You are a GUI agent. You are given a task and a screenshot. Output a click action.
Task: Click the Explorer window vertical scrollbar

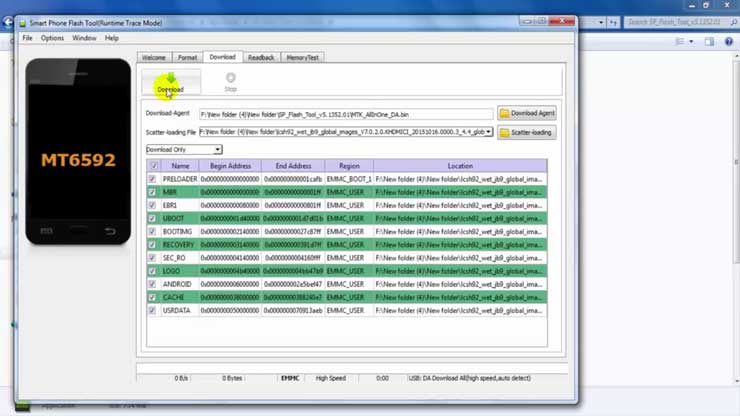(737, 217)
